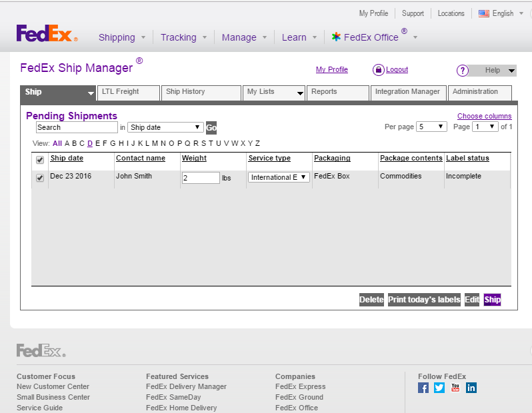532x413 pixels.
Task: Filter view by the All link
Action: point(57,143)
